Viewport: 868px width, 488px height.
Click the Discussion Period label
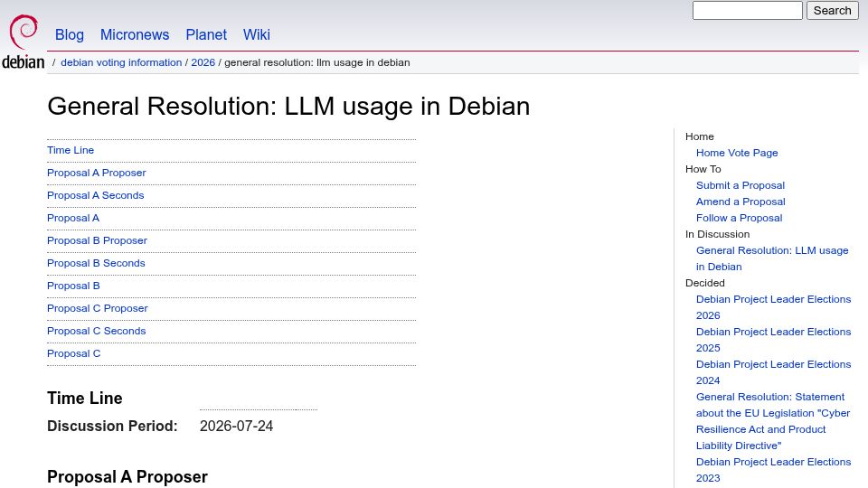(x=112, y=426)
